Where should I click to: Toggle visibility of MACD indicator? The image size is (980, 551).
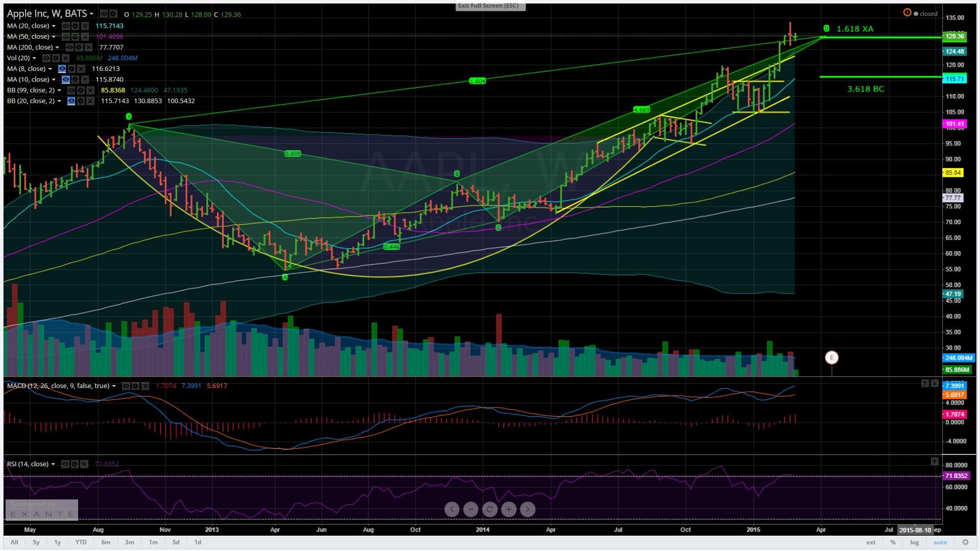pos(126,386)
